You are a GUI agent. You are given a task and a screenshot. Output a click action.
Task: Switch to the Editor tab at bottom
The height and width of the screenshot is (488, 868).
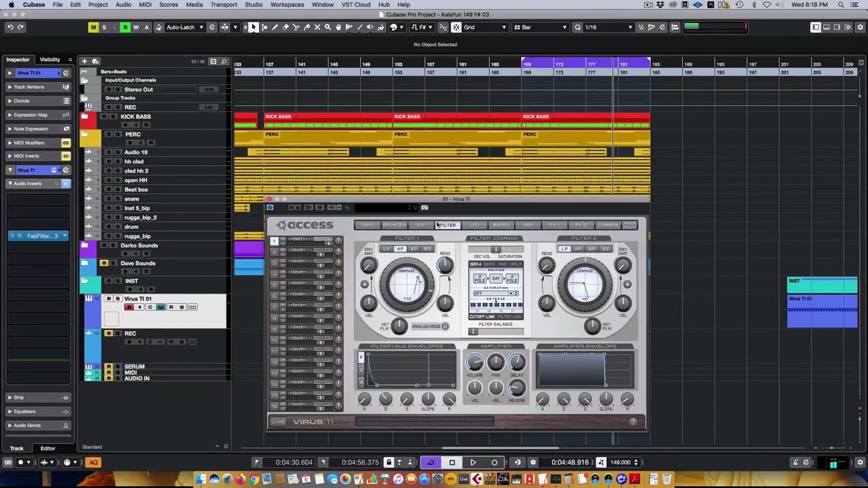[x=47, y=448]
